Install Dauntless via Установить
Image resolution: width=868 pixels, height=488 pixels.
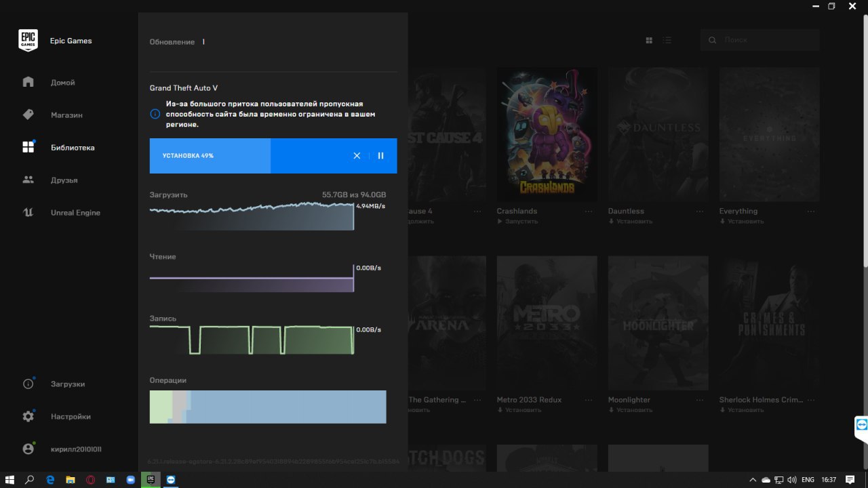[x=631, y=221]
